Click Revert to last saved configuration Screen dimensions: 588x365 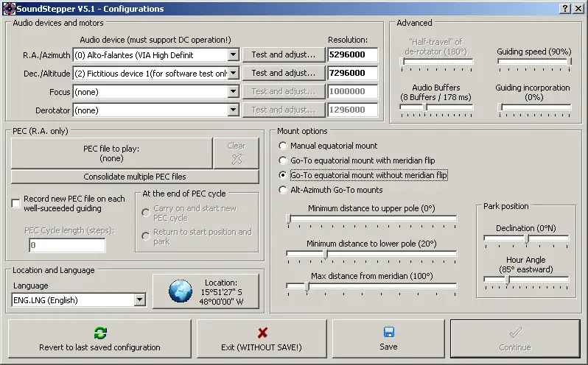[99, 339]
